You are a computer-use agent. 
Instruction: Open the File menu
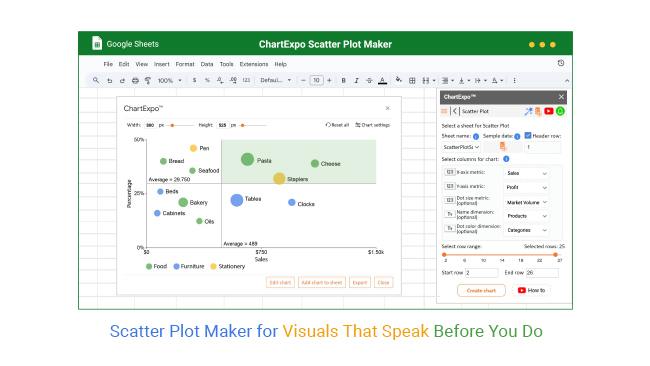tap(108, 64)
